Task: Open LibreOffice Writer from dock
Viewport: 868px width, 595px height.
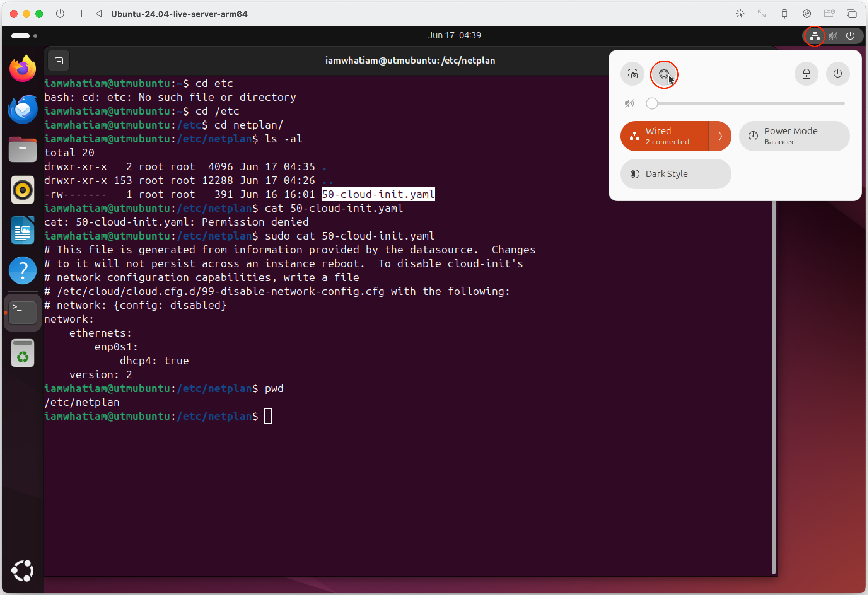Action: tap(22, 230)
